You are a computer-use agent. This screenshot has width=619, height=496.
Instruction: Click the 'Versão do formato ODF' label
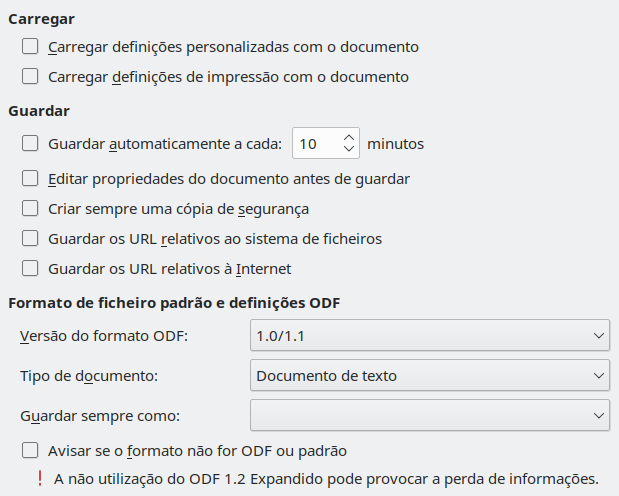103,336
